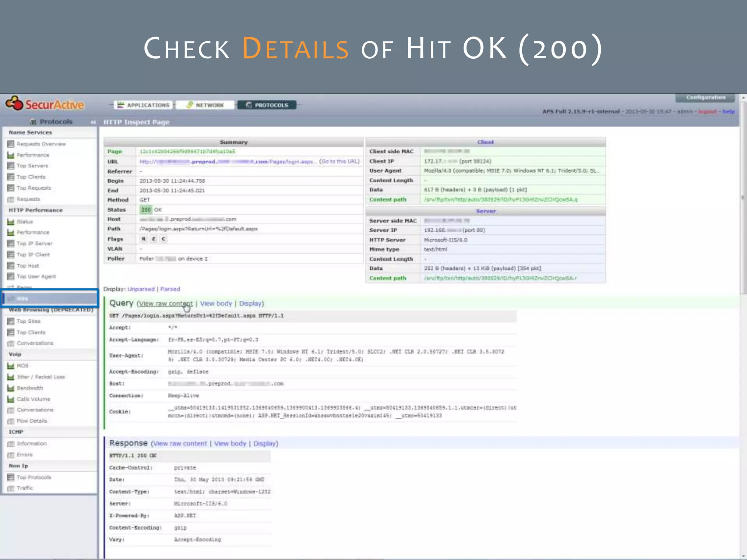Click the GET method value

click(144, 200)
